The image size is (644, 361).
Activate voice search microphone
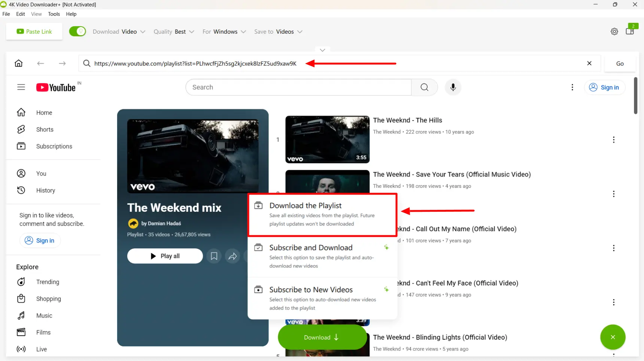453,87
